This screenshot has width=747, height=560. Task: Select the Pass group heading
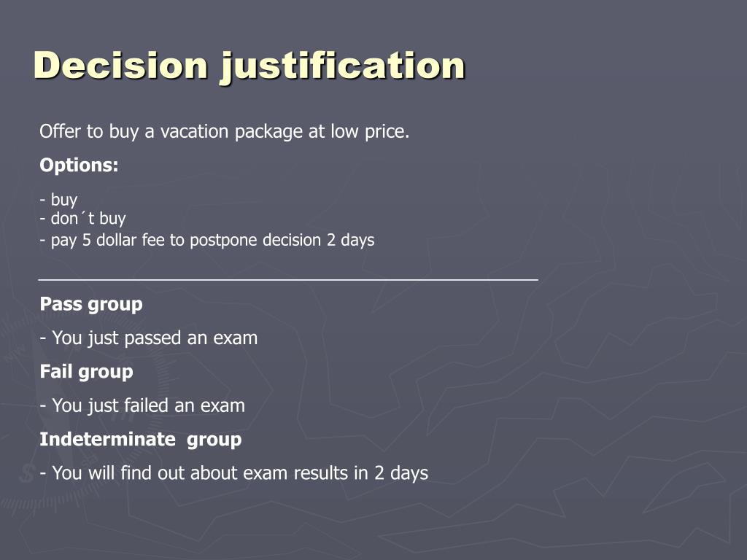coord(91,304)
